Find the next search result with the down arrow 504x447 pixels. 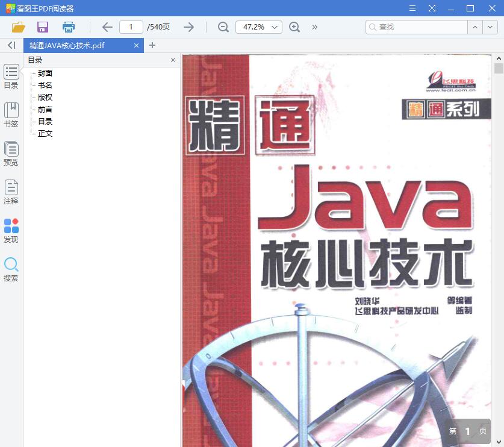pyautogui.click(x=490, y=27)
